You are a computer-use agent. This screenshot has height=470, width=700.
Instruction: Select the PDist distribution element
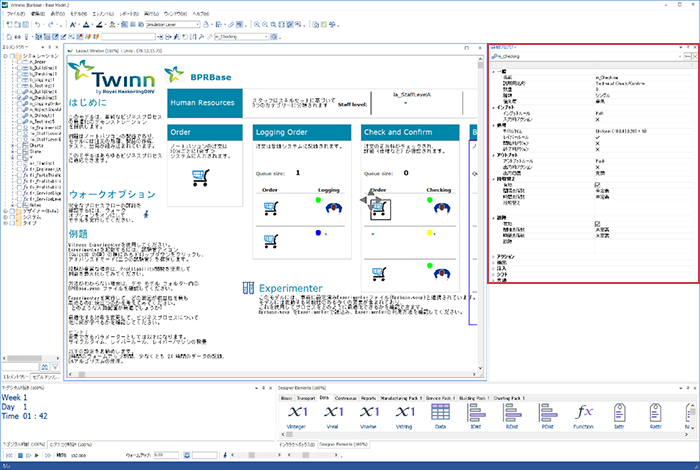pyautogui.click(x=547, y=412)
